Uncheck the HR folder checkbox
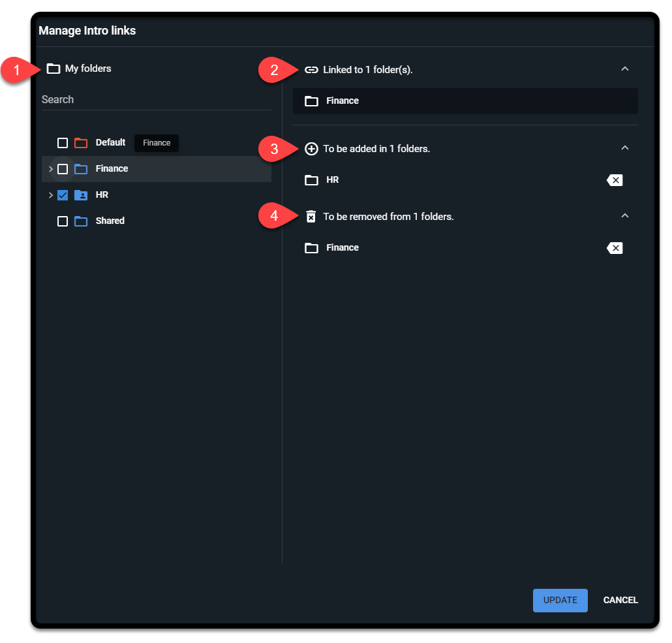Screen dimensions: 672x643 63,195
